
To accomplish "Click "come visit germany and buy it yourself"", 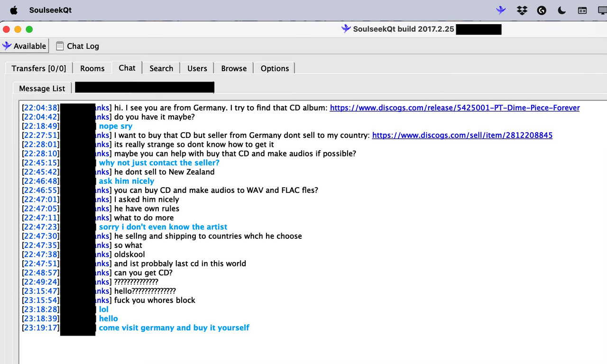I will 174,328.
